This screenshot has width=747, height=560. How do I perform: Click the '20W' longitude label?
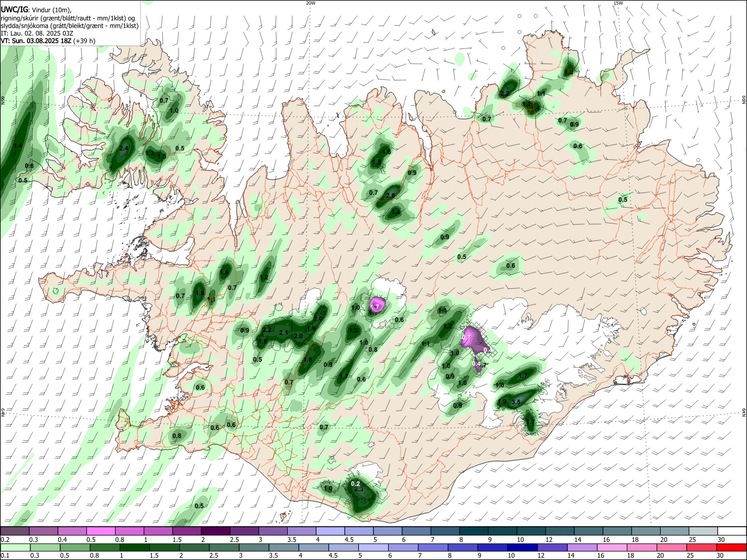[x=310, y=3]
